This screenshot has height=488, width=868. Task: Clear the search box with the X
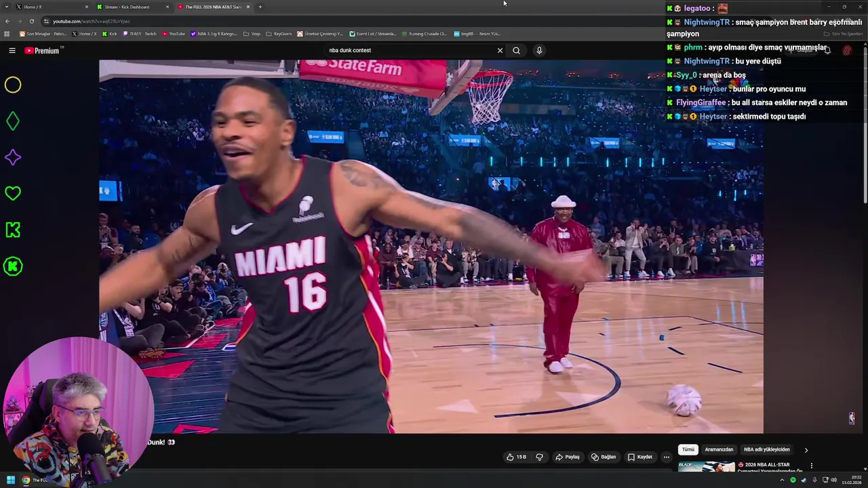tap(500, 50)
